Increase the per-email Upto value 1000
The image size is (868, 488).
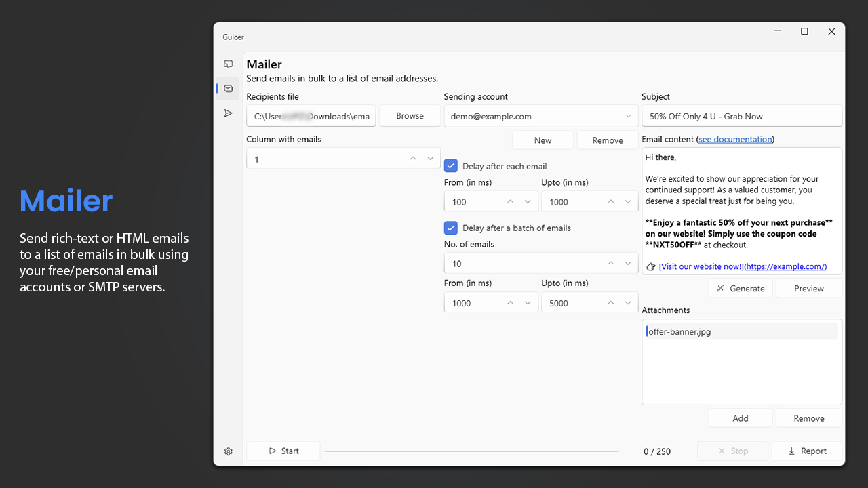pos(611,202)
